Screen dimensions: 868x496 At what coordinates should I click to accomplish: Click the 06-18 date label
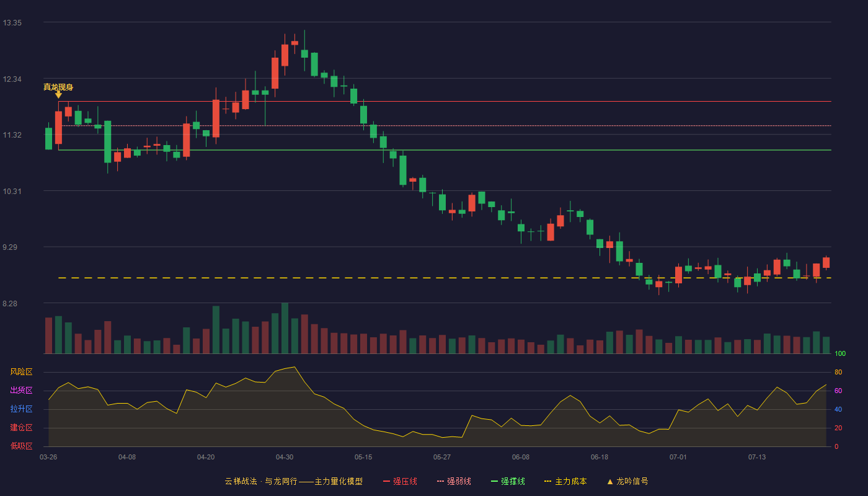[x=600, y=457]
